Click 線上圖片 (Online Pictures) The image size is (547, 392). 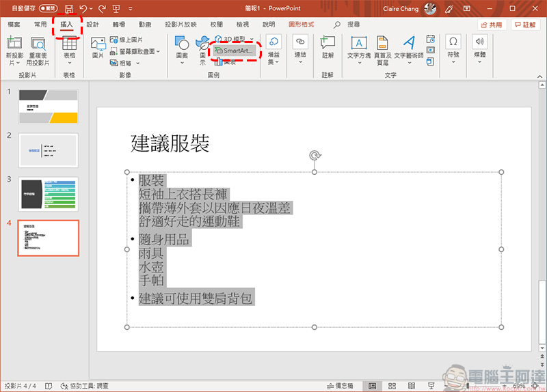126,40
